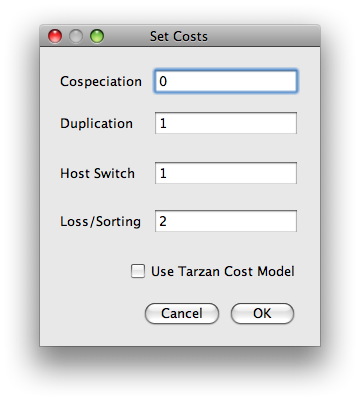Enable the Use Tarzan Cost Model checkbox
The height and width of the screenshot is (401, 360).
point(138,271)
